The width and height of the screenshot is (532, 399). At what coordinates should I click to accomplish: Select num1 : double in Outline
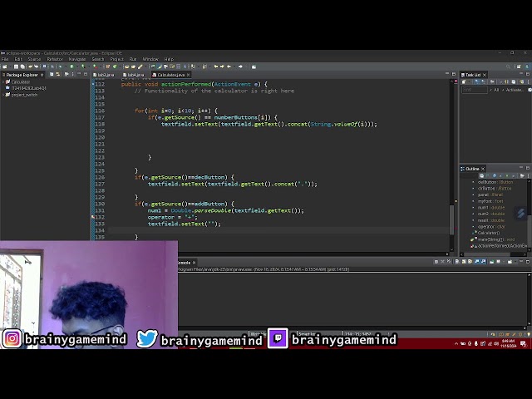point(491,207)
